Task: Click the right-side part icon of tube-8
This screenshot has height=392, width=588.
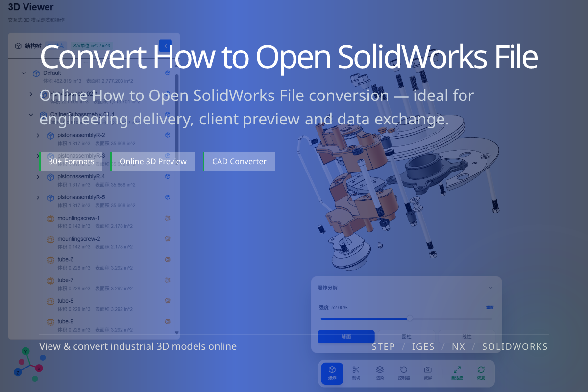Action: click(x=168, y=301)
